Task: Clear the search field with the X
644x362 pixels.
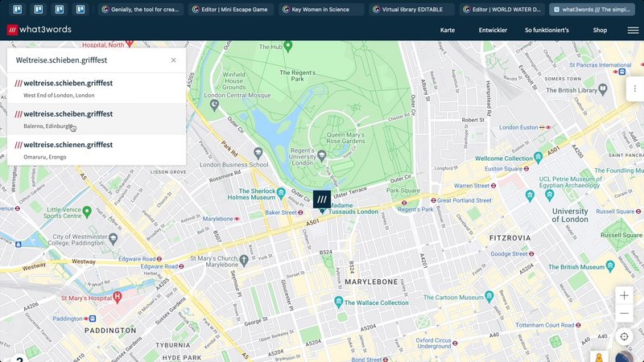Action: tap(173, 60)
